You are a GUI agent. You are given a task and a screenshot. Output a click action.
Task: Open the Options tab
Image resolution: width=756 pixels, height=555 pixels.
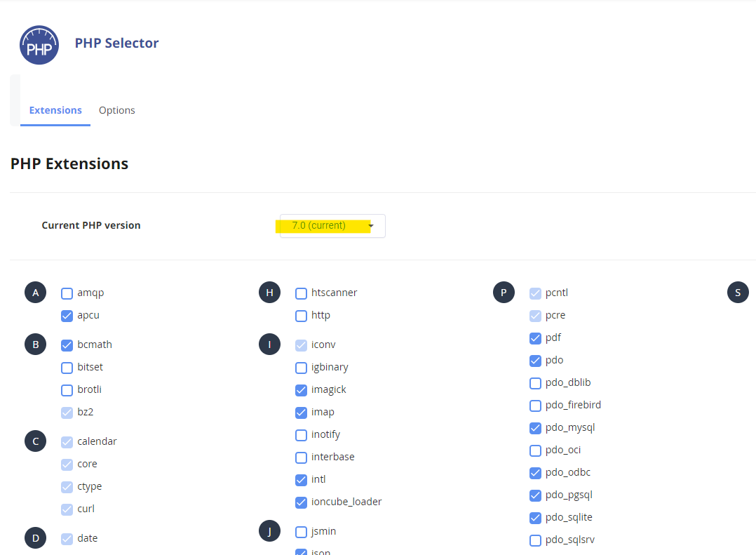click(116, 110)
